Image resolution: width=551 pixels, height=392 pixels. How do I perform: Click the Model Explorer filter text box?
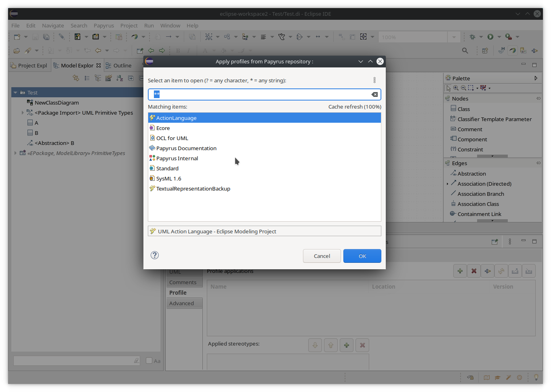[77, 361]
